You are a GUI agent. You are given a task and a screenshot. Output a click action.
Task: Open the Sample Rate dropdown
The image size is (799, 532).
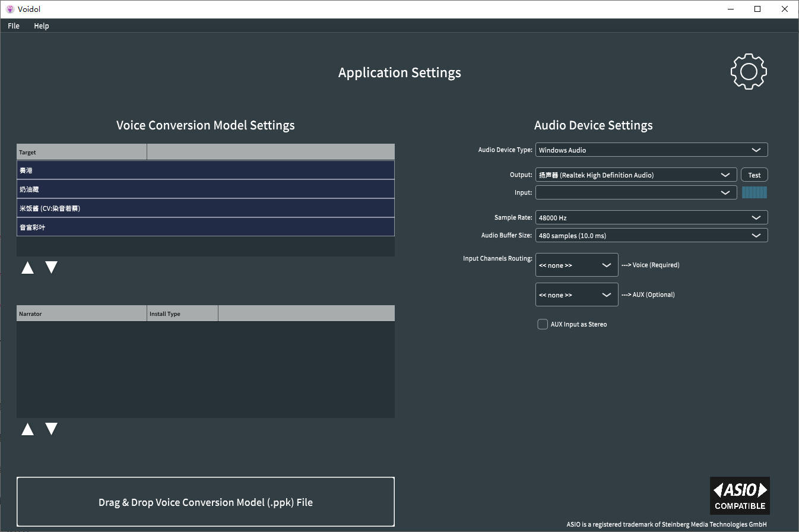651,218
